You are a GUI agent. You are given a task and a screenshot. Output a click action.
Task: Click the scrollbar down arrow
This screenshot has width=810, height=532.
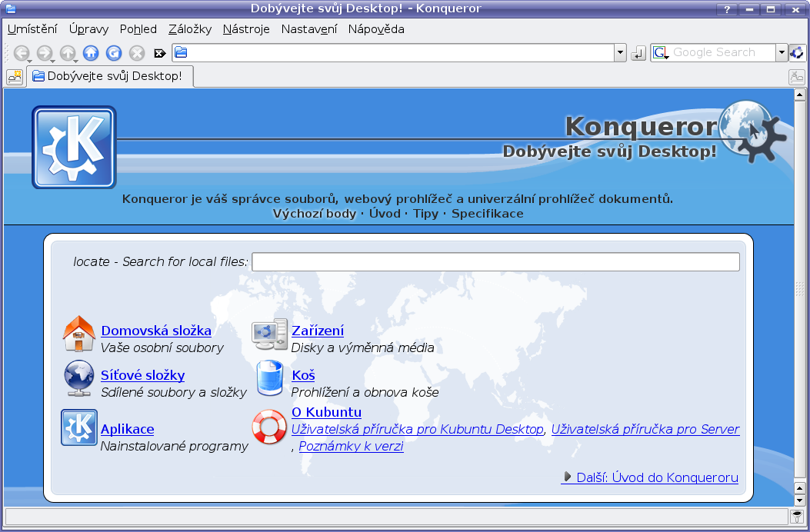pos(800,500)
